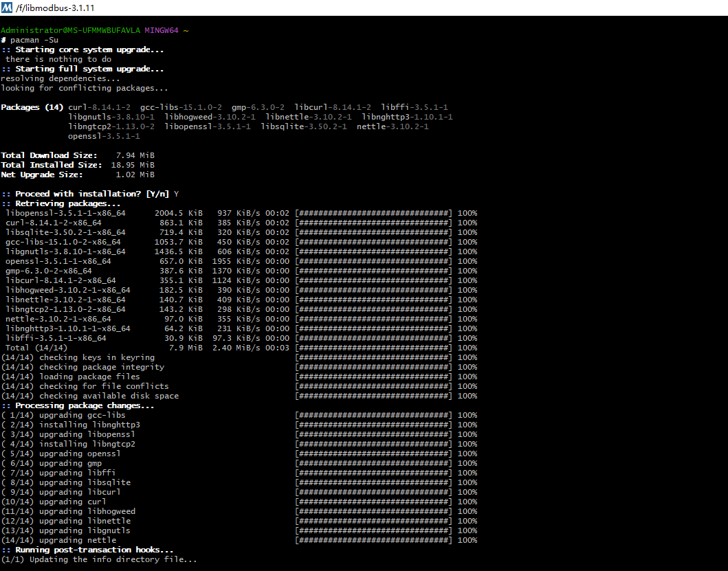Click the line 'looking for conflicting packages...'
The width and height of the screenshot is (728, 571).
point(85,88)
